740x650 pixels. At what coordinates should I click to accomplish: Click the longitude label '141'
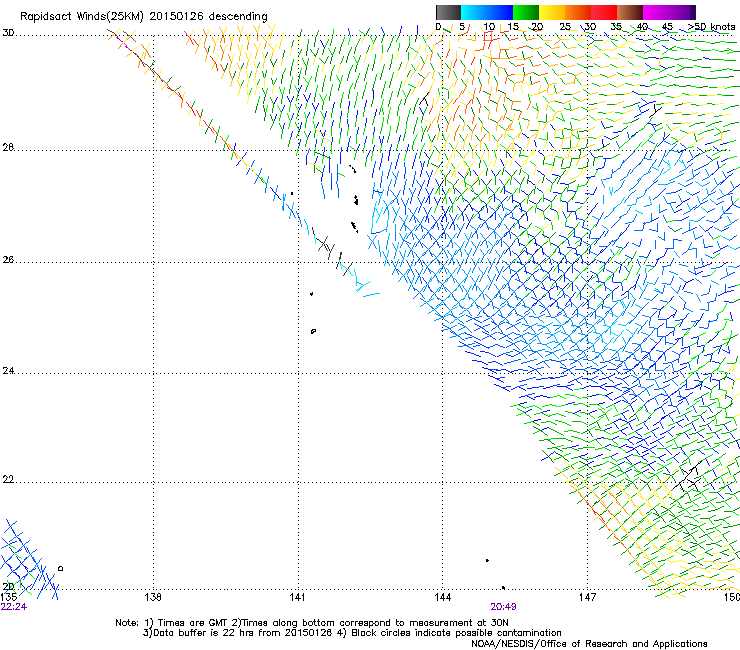[x=297, y=597]
